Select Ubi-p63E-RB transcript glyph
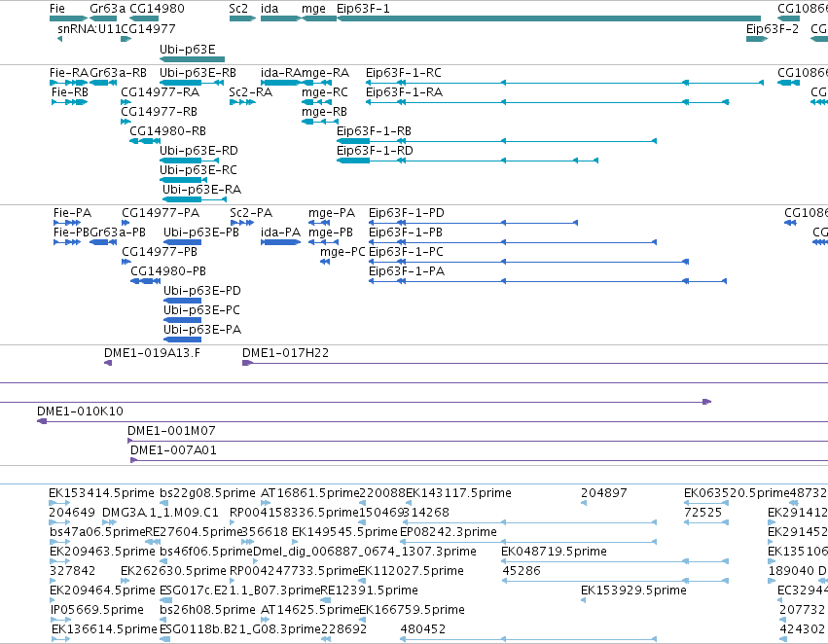 click(191, 83)
